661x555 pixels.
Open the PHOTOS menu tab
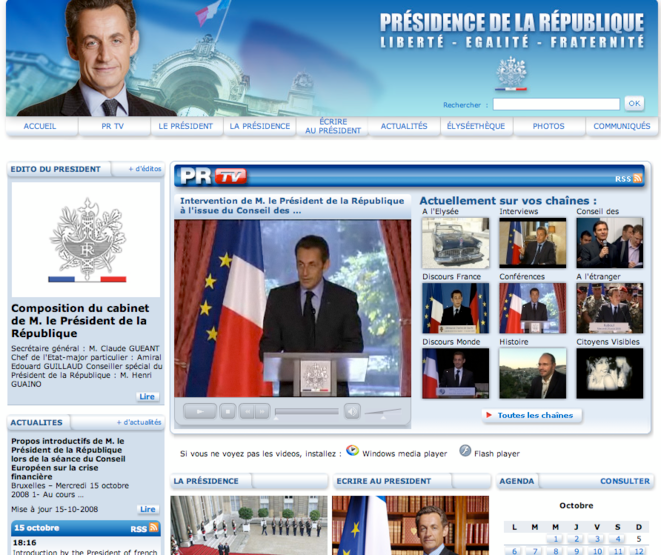pos(548,126)
